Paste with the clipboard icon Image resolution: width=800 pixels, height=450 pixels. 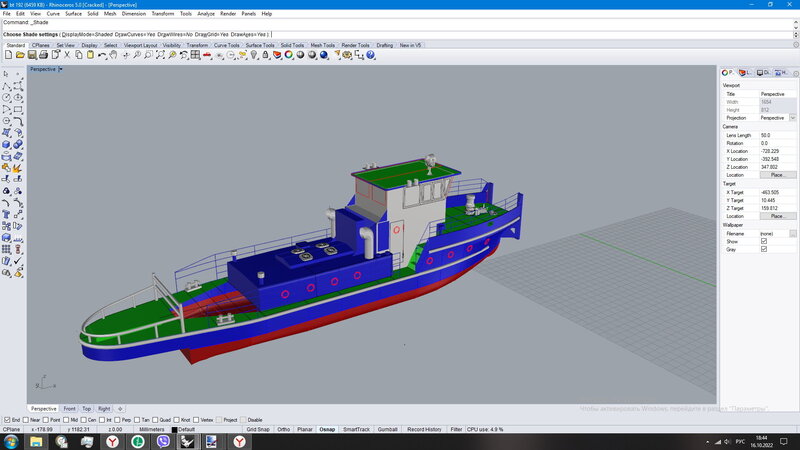coord(90,55)
